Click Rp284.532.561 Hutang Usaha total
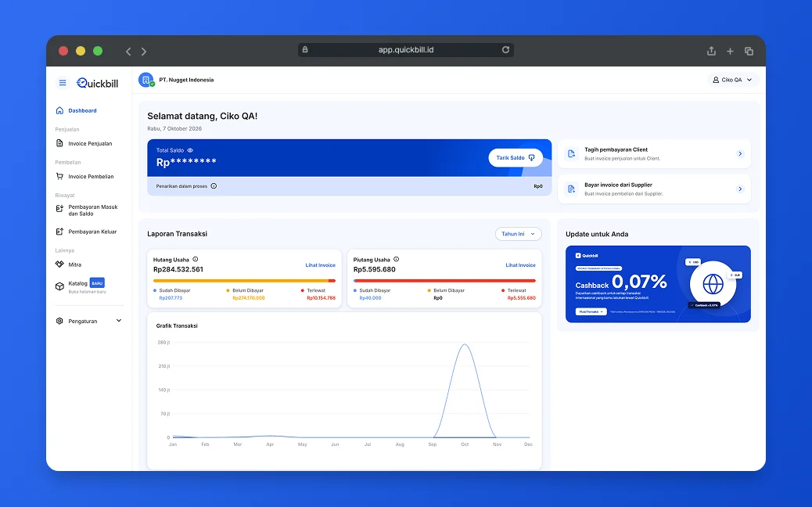This screenshot has height=507, width=812. (178, 270)
